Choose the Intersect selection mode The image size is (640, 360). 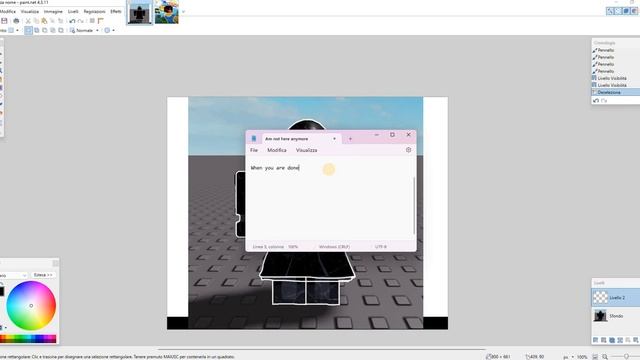[53, 30]
